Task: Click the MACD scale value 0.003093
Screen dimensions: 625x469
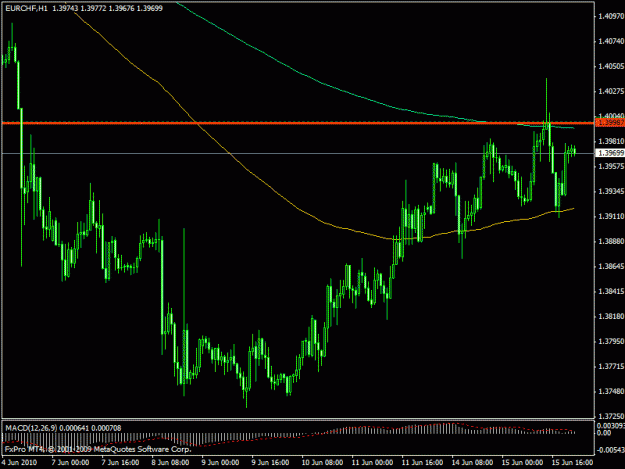Action: (x=611, y=426)
